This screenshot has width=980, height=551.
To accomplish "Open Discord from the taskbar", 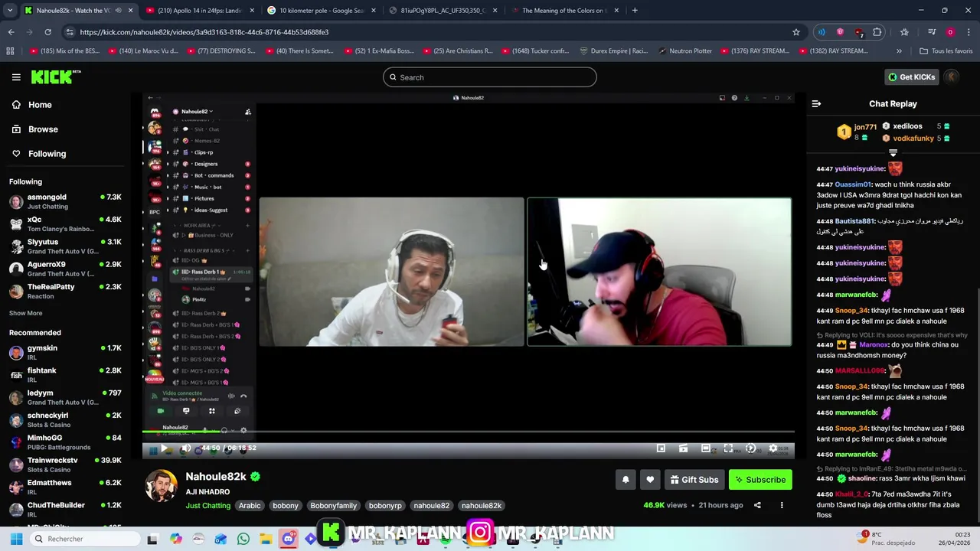I will (x=288, y=539).
